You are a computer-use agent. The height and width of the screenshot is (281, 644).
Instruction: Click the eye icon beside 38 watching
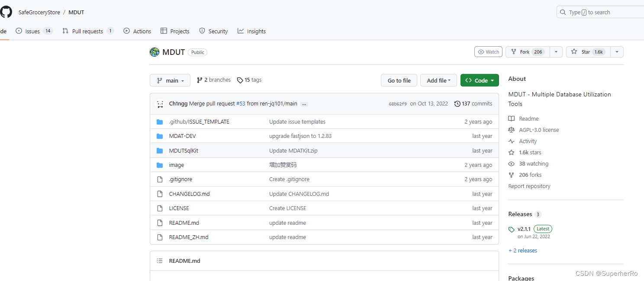click(x=512, y=164)
